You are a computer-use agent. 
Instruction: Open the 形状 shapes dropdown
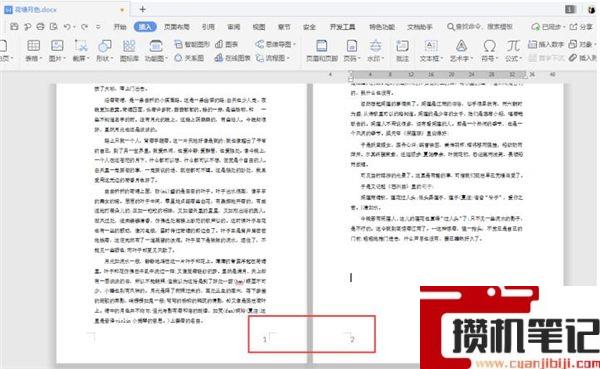tap(104, 51)
